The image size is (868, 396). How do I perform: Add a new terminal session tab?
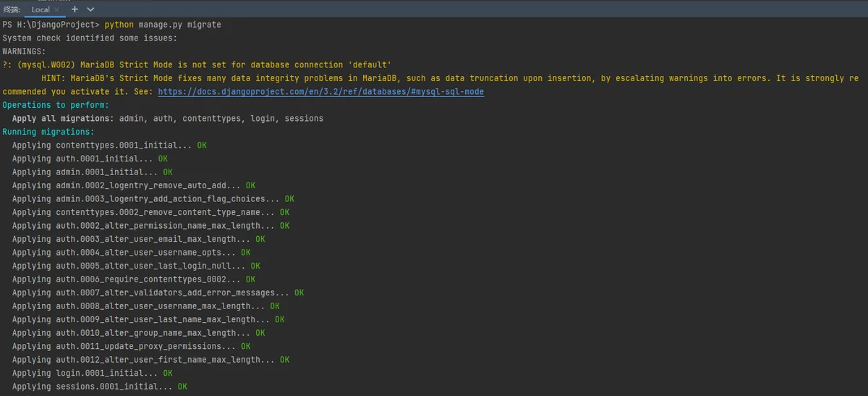pyautogui.click(x=75, y=9)
